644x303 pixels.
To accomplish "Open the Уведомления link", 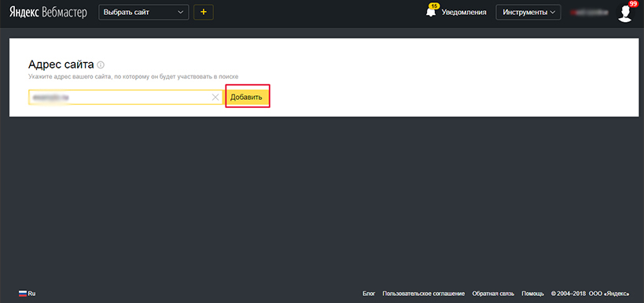I will [x=464, y=13].
